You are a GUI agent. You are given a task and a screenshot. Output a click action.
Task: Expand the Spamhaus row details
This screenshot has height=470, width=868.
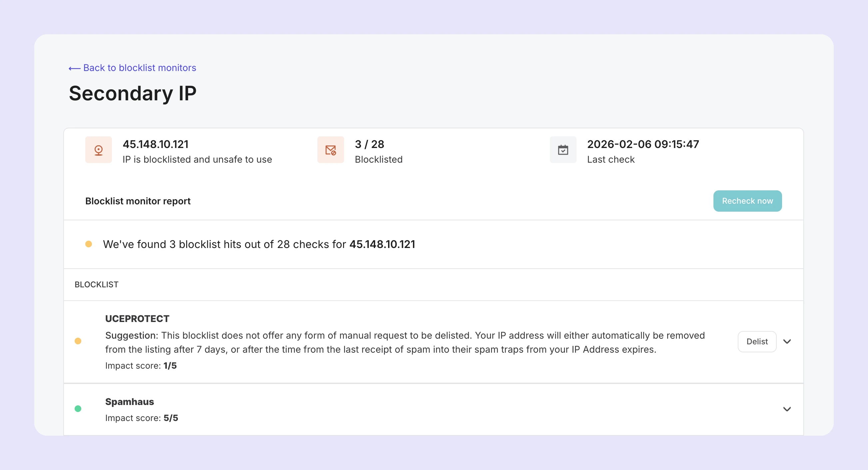pyautogui.click(x=787, y=409)
